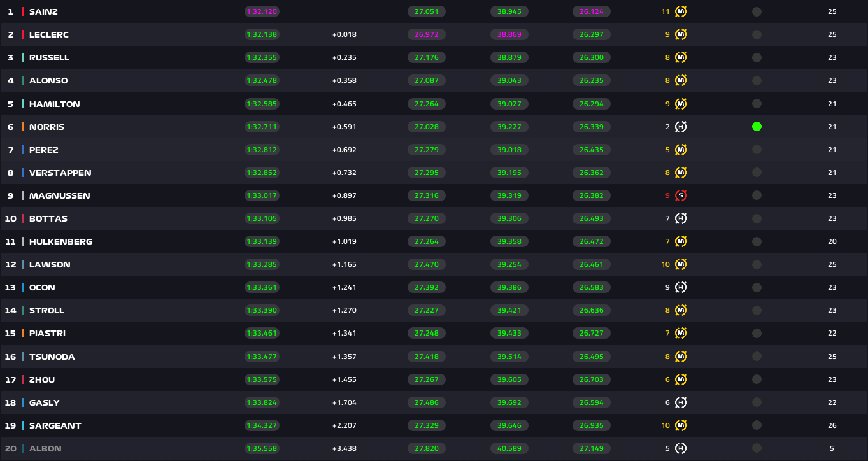Click Ocon's gap +1.241
The height and width of the screenshot is (461, 868).
[x=345, y=287]
